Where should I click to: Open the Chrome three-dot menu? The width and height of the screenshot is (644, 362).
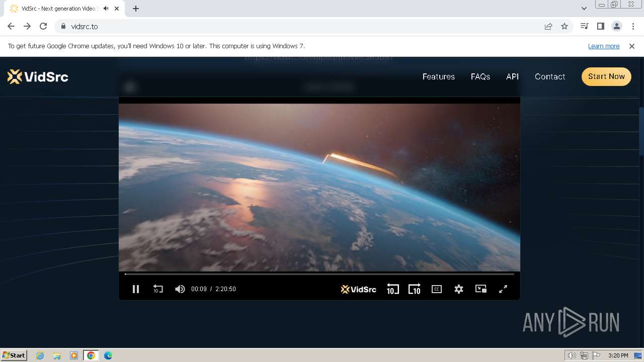[633, 26]
